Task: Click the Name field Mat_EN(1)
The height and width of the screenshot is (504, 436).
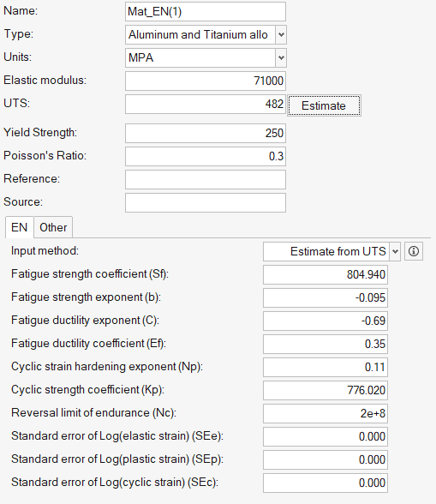Action: tap(206, 12)
